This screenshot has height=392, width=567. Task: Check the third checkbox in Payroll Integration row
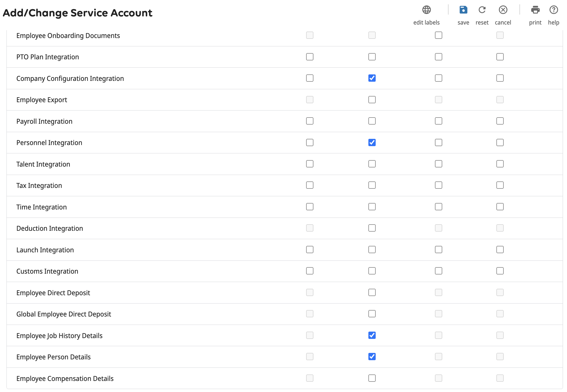pos(438,121)
